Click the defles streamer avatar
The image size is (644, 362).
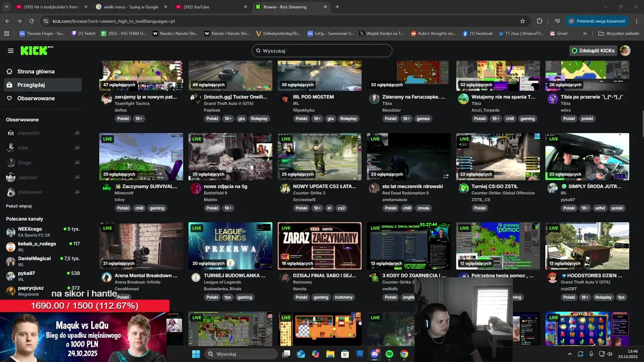106,99
